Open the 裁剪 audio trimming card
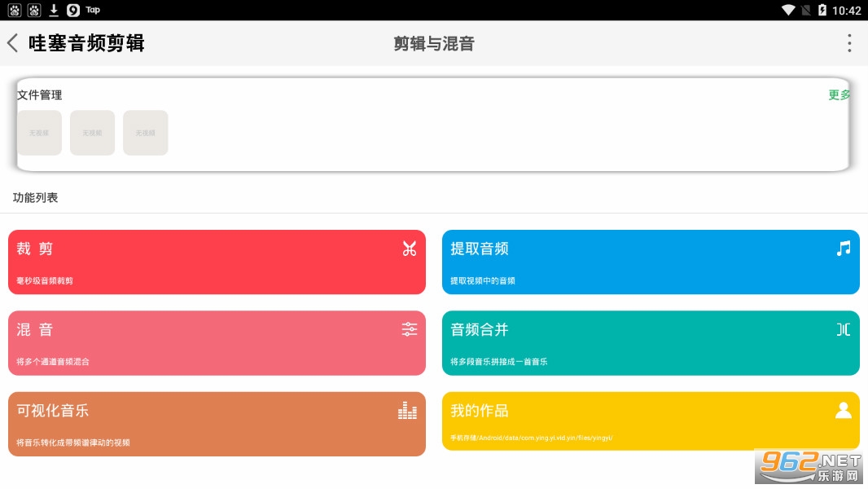 click(217, 262)
